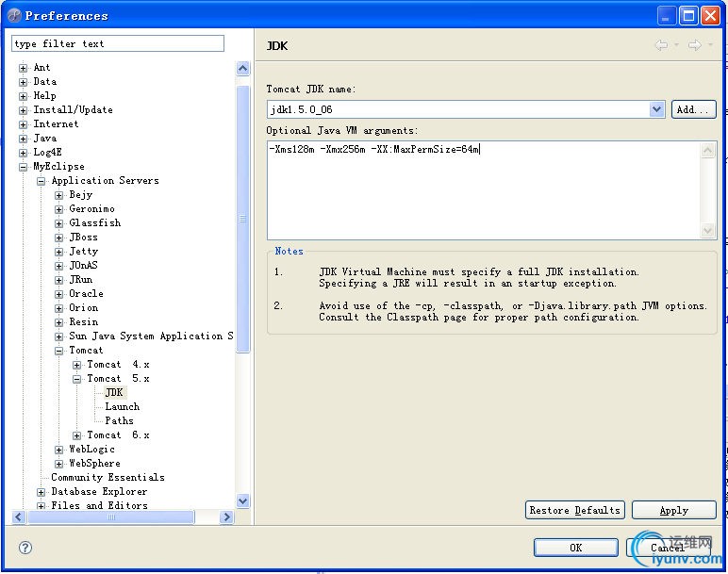This screenshot has width=728, height=574.
Task: Expand the Bejy server node
Action: (x=59, y=195)
